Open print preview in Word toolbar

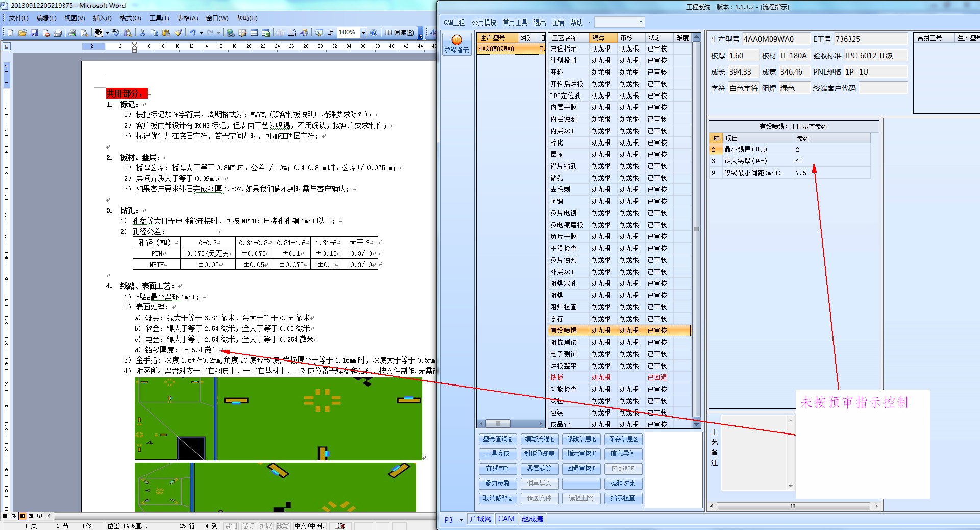pos(84,33)
